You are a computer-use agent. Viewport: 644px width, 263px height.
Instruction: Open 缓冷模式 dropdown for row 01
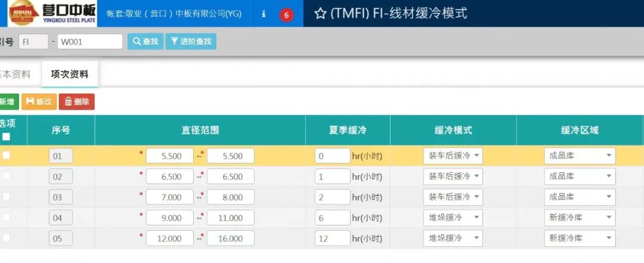point(453,156)
